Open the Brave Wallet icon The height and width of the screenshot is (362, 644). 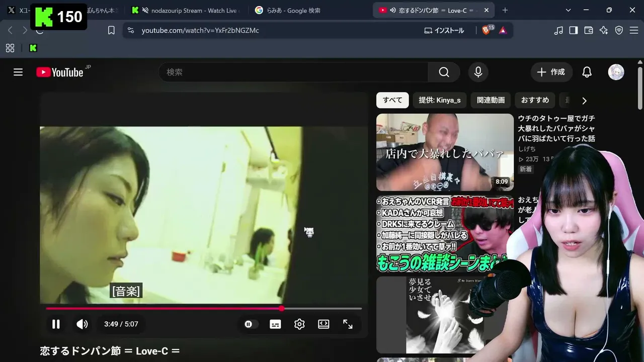589,30
